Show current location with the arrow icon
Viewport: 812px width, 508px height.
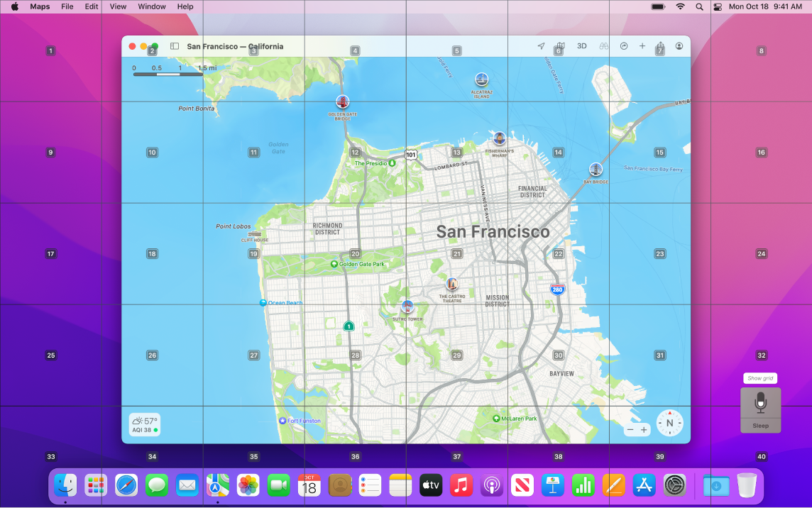[x=542, y=45]
